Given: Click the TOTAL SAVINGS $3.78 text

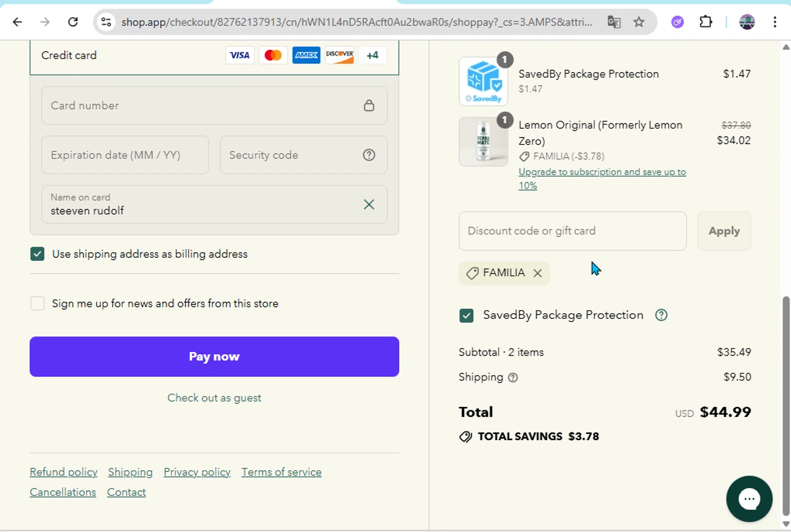Looking at the screenshot, I should (x=538, y=437).
